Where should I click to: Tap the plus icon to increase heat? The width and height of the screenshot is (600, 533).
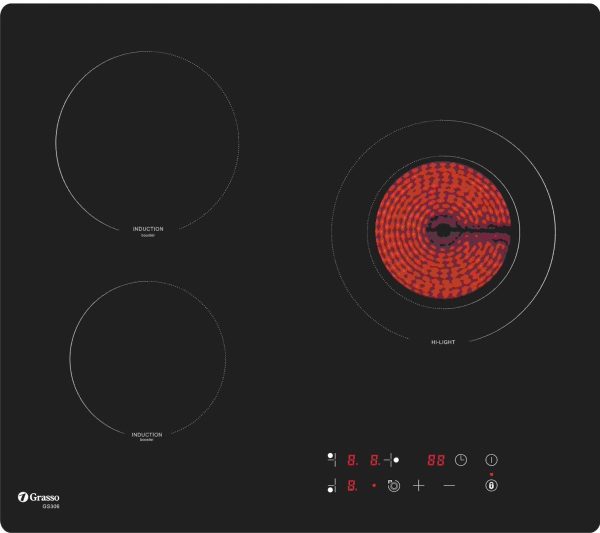pos(419,486)
